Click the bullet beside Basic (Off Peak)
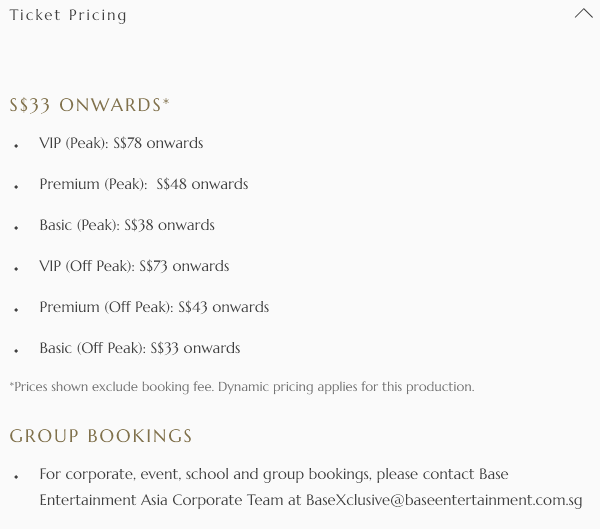This screenshot has height=529, width=600. click(x=16, y=350)
